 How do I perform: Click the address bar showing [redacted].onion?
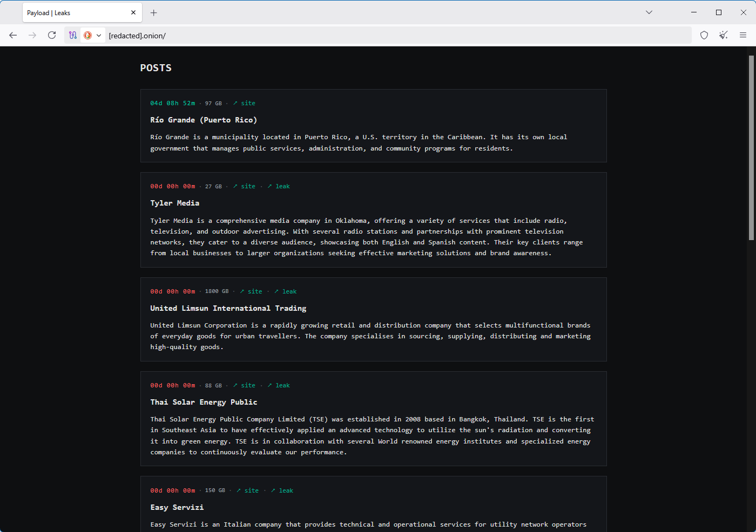(x=378, y=36)
